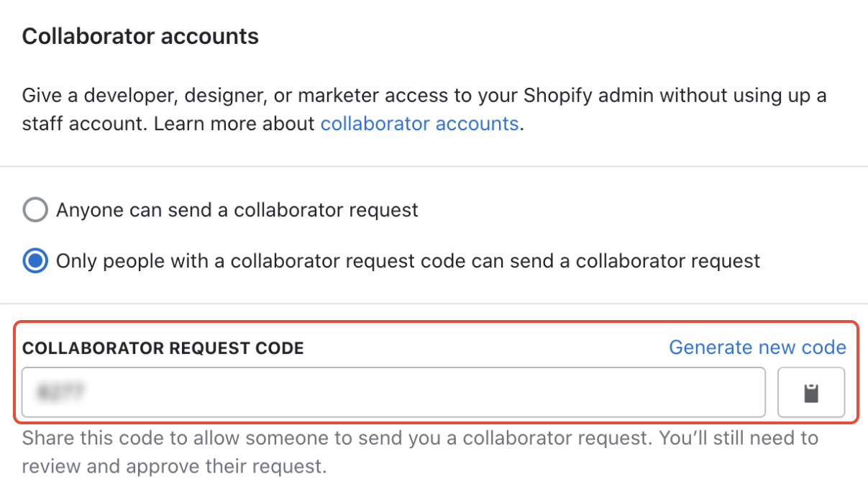Screen dimensions: 868x497
Task: Click 'Generate new code' link
Action: [757, 347]
